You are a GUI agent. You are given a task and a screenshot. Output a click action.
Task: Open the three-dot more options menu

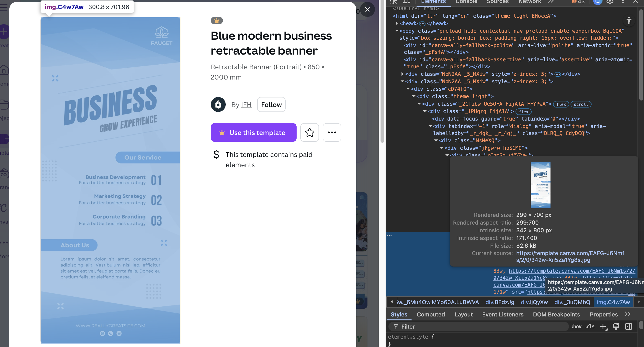332,132
